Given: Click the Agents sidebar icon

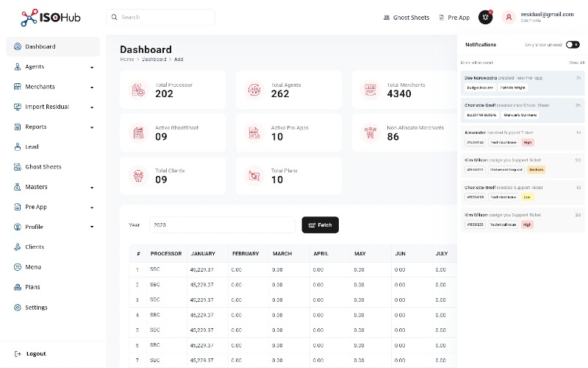Looking at the screenshot, I should coord(17,67).
